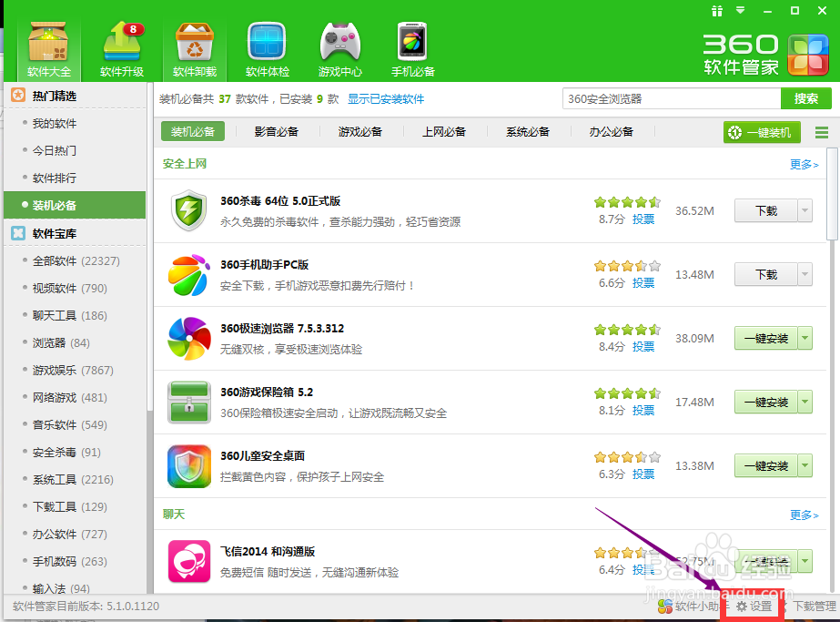Click 更多 link in 聊天 section
Image resolution: width=840 pixels, height=622 pixels.
pos(805,515)
